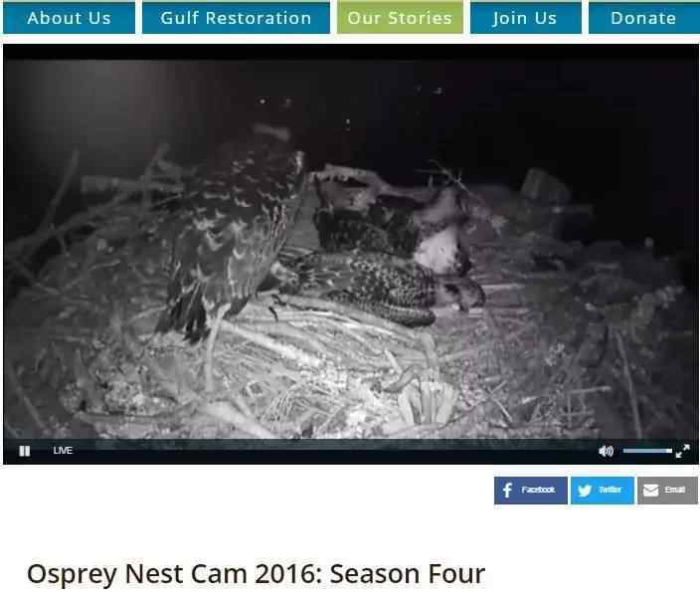Click the Twitter bird icon
The width and height of the screenshot is (700, 600).
coord(585,491)
